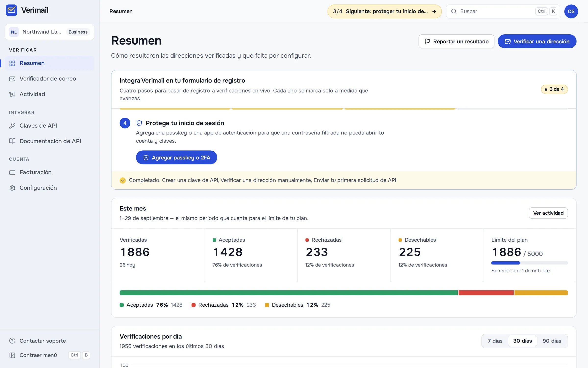The width and height of the screenshot is (588, 368).
Task: Select the 90 días range
Action: pyautogui.click(x=552, y=341)
